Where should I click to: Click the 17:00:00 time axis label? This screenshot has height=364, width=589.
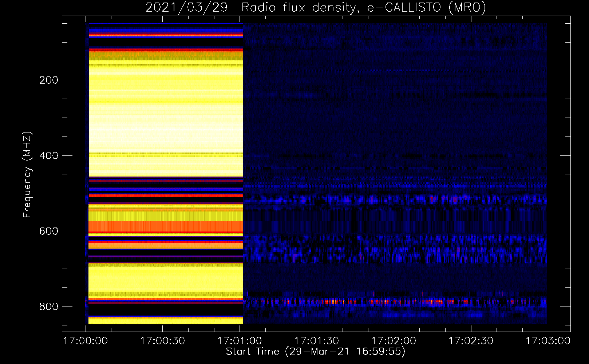tap(86, 341)
